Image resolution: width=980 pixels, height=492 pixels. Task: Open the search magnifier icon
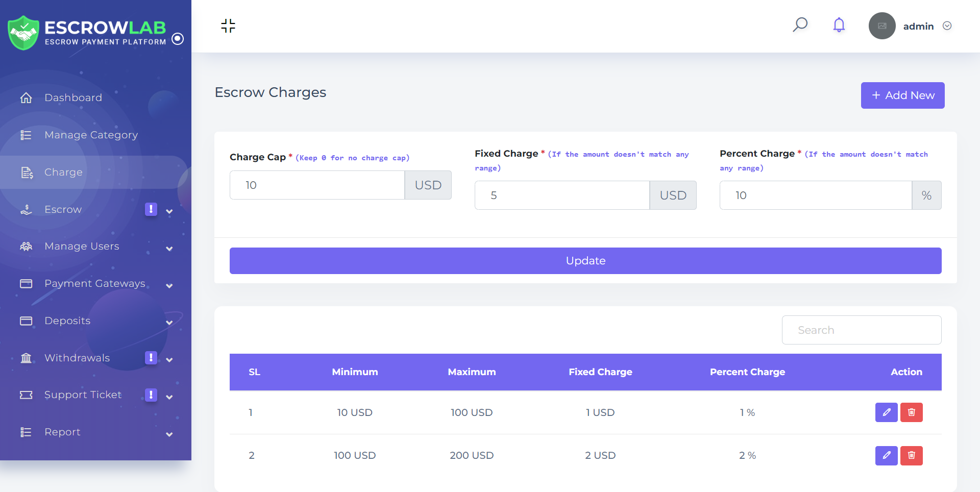(x=800, y=25)
